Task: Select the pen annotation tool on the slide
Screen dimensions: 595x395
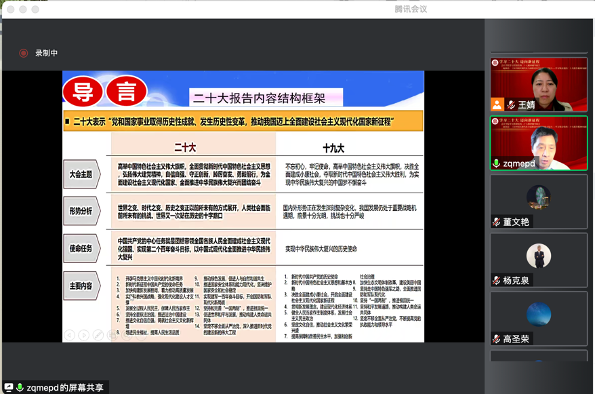Action: click(x=98, y=335)
